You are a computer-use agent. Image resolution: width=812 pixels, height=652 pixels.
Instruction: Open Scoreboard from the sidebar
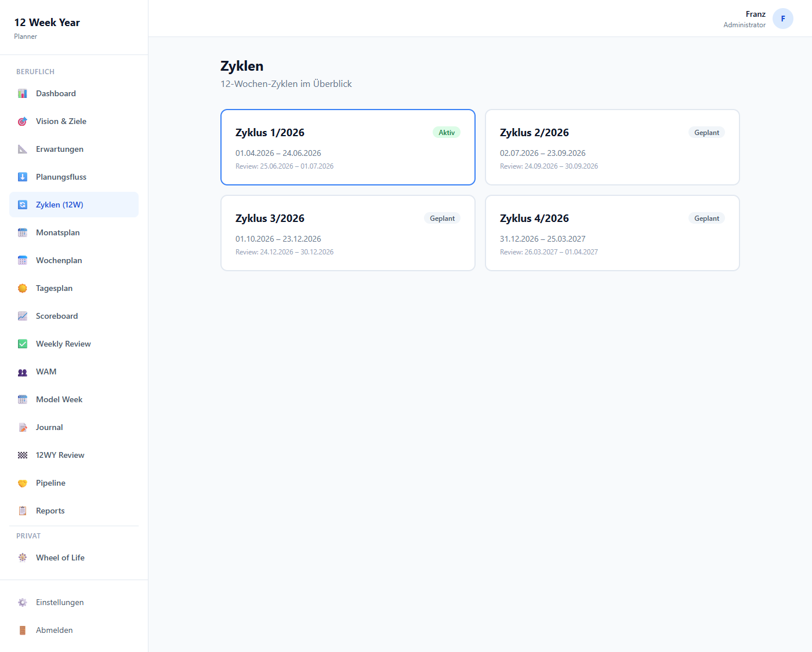click(x=57, y=316)
